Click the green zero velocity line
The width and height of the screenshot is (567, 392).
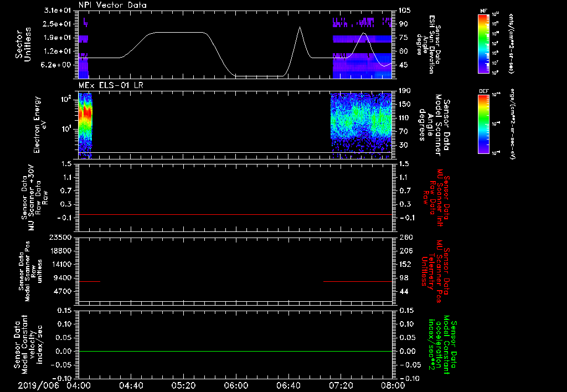(235, 351)
